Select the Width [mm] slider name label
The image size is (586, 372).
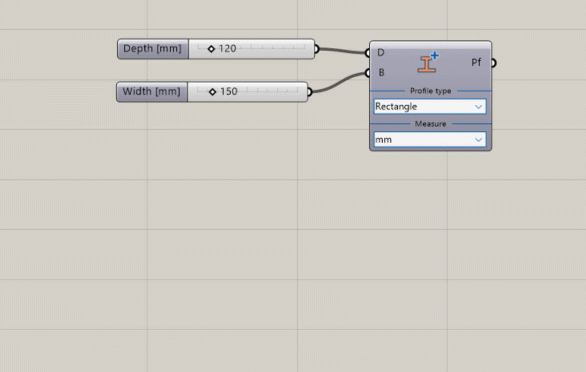click(x=151, y=92)
